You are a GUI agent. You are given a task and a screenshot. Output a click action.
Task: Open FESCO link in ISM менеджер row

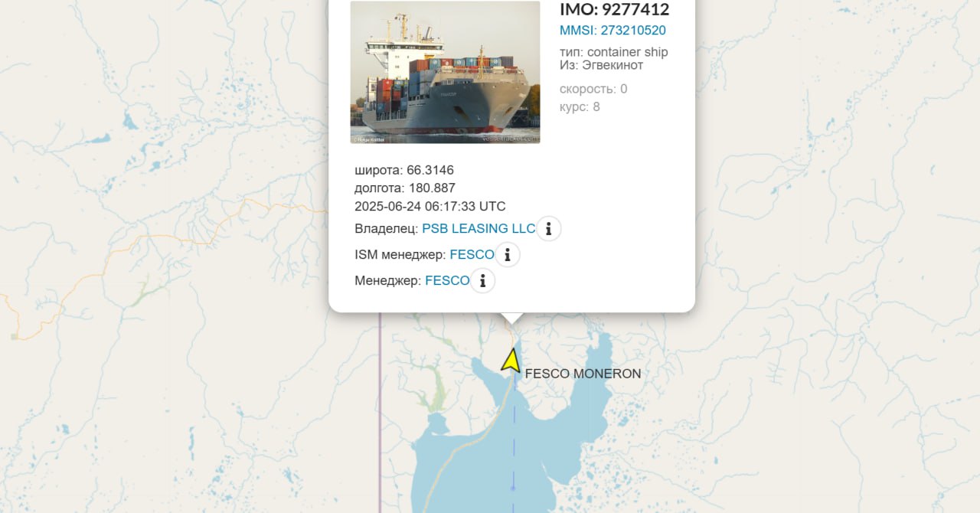click(x=472, y=254)
